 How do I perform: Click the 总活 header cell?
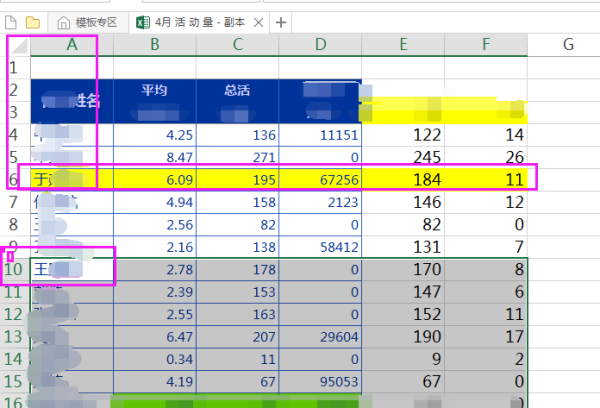(237, 91)
